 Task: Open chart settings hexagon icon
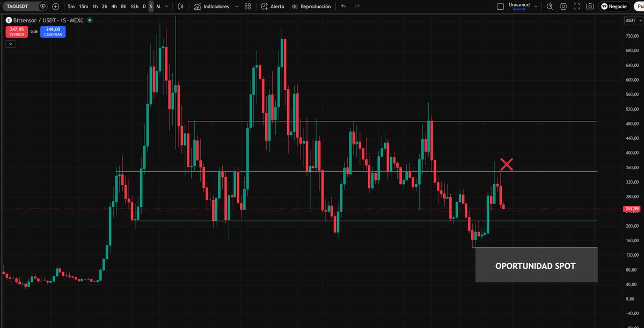tap(563, 6)
